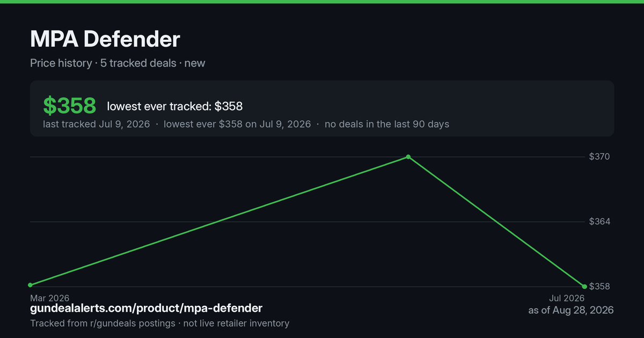
Task: Click the March 2026 starting data point
Action: pyautogui.click(x=30, y=285)
